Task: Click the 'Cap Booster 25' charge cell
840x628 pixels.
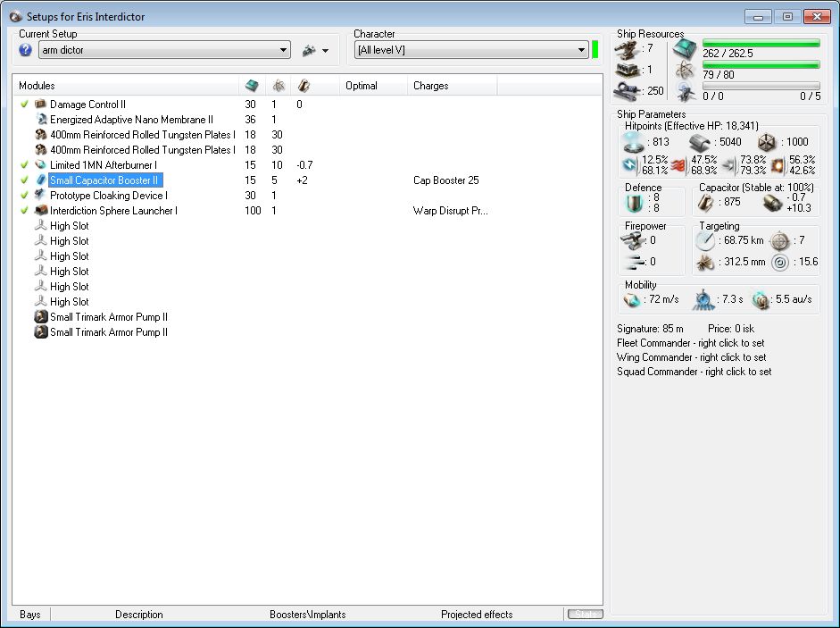Action: point(445,180)
